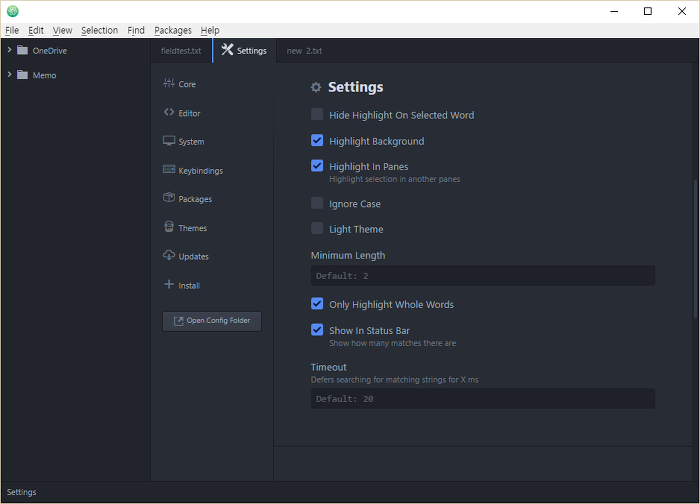This screenshot has height=504, width=700.
Task: Switch to the fieldtest.txt tab
Action: (x=181, y=51)
